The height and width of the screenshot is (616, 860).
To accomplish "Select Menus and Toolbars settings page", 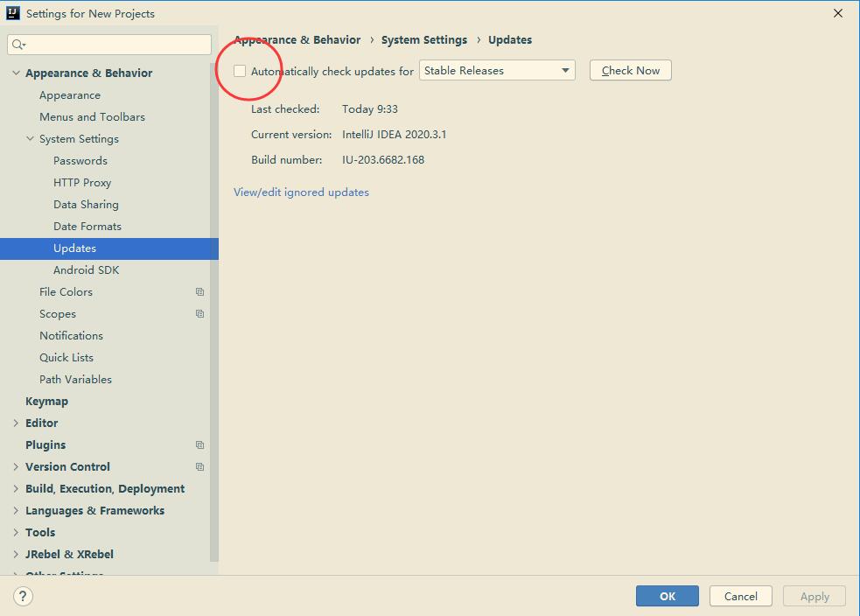I will (x=92, y=117).
